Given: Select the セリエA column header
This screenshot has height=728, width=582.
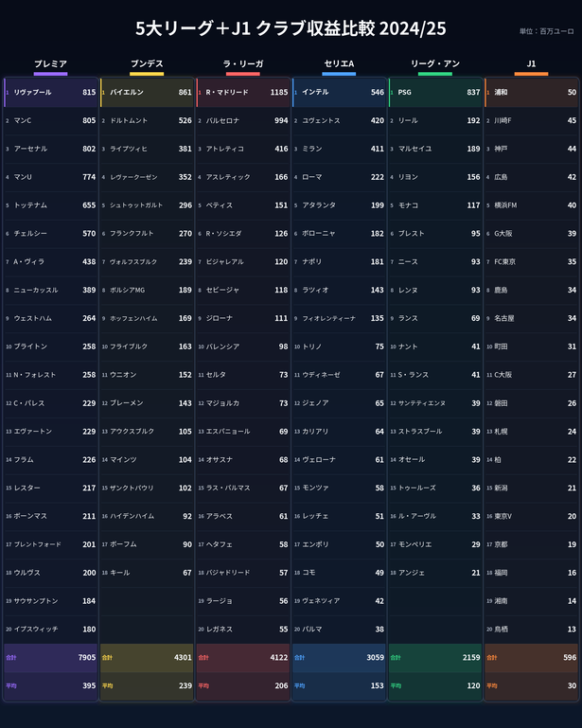Looking at the screenshot, I should coord(339,63).
